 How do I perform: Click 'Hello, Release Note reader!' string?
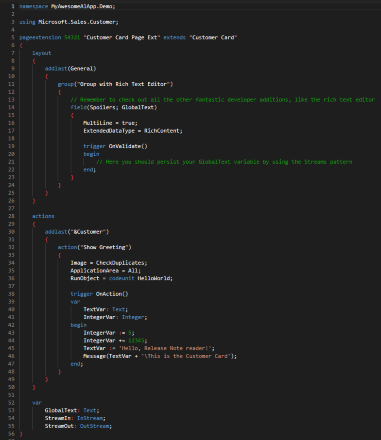(x=165, y=348)
